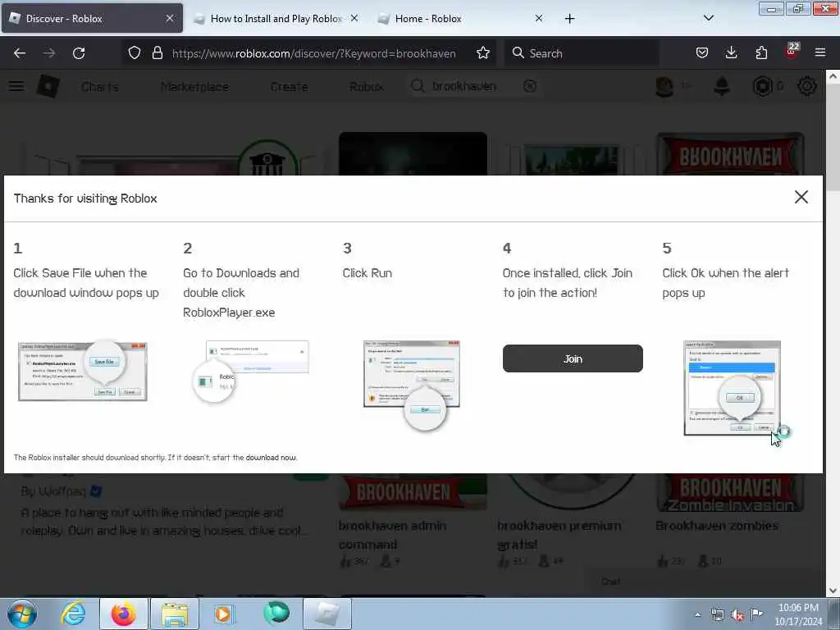
Task: Switch to 'Discover - Roblox' tab
Action: 92,19
